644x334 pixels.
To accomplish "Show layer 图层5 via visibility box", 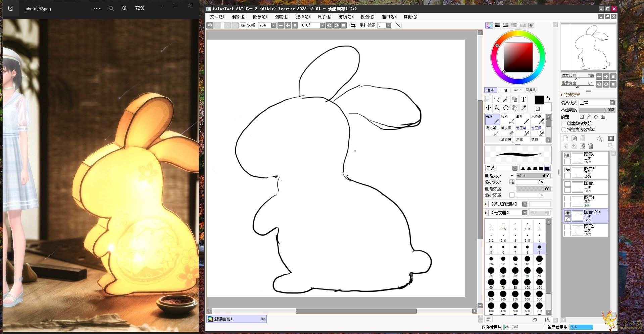I will (x=567, y=184).
